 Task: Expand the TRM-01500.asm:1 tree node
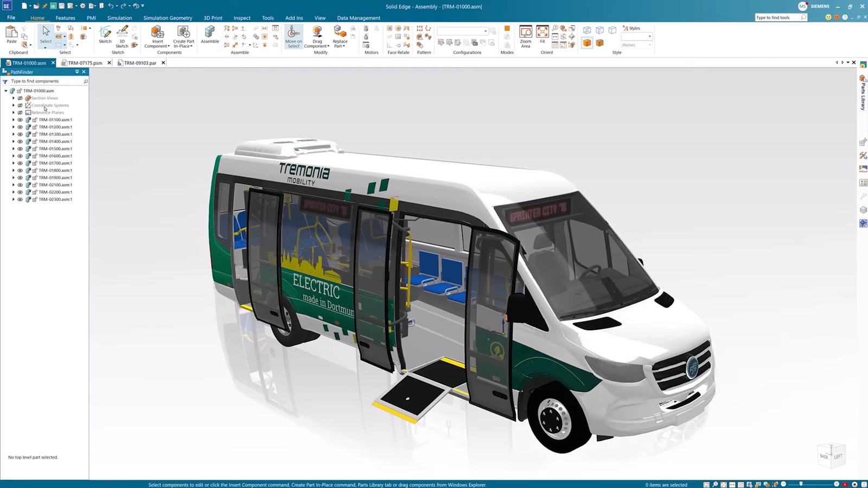pos(13,149)
